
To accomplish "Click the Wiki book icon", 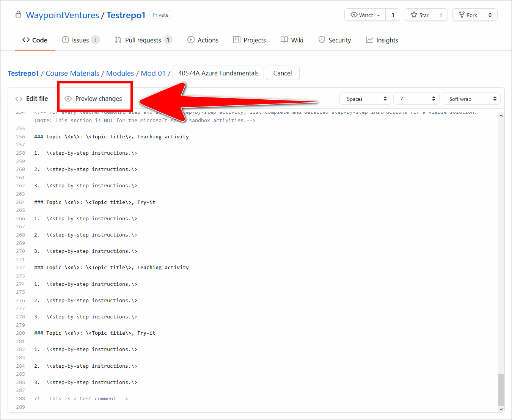I will 284,40.
